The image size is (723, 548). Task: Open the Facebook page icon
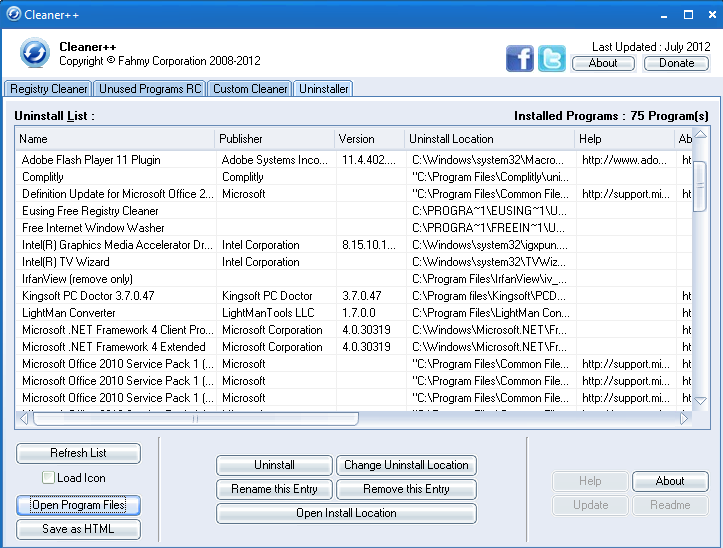pyautogui.click(x=520, y=59)
